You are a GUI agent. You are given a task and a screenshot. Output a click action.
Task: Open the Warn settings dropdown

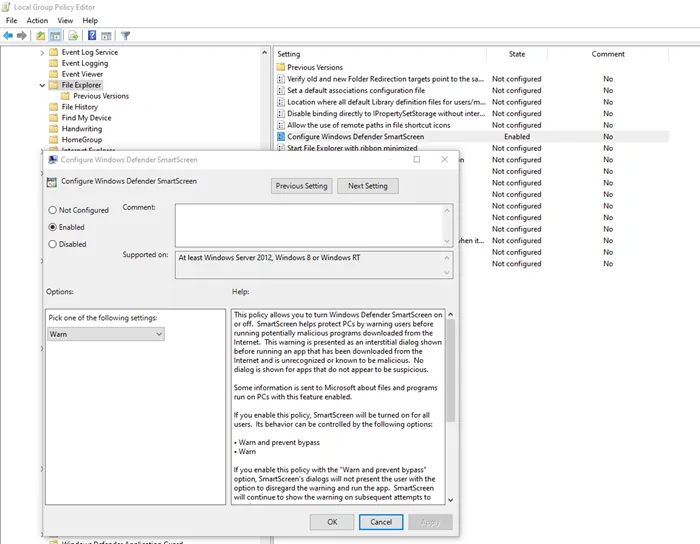pyautogui.click(x=106, y=334)
